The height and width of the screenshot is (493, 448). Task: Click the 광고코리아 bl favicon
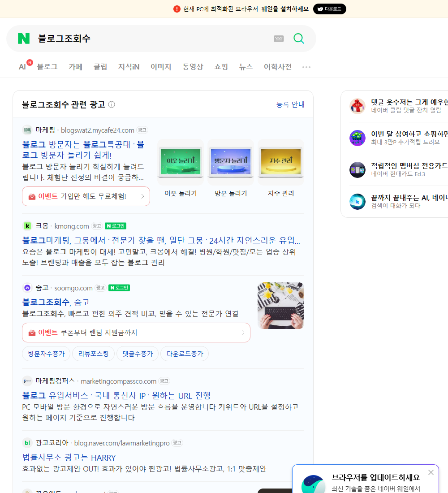27,443
